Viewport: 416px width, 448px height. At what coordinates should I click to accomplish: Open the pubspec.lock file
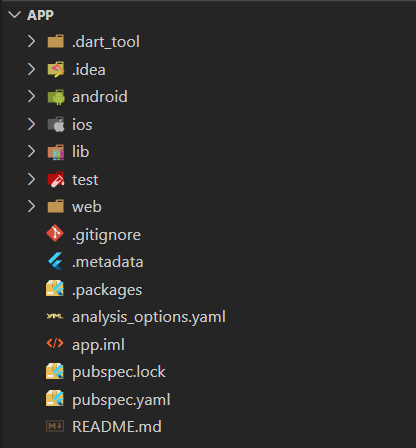click(119, 372)
